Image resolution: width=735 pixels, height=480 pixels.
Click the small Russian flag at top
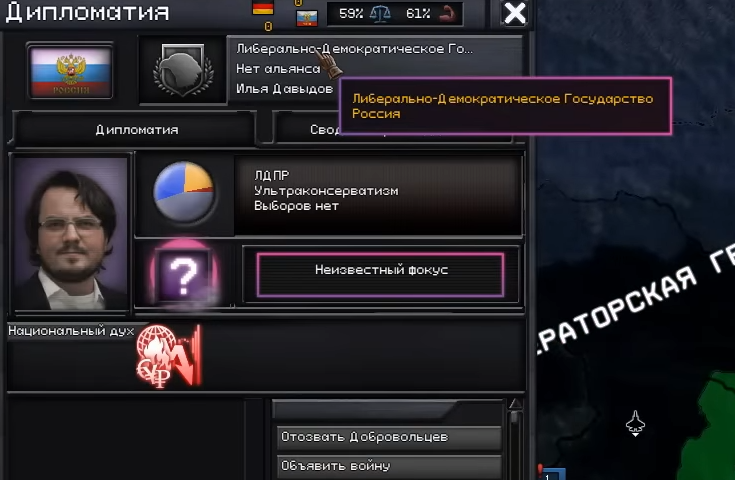point(307,18)
